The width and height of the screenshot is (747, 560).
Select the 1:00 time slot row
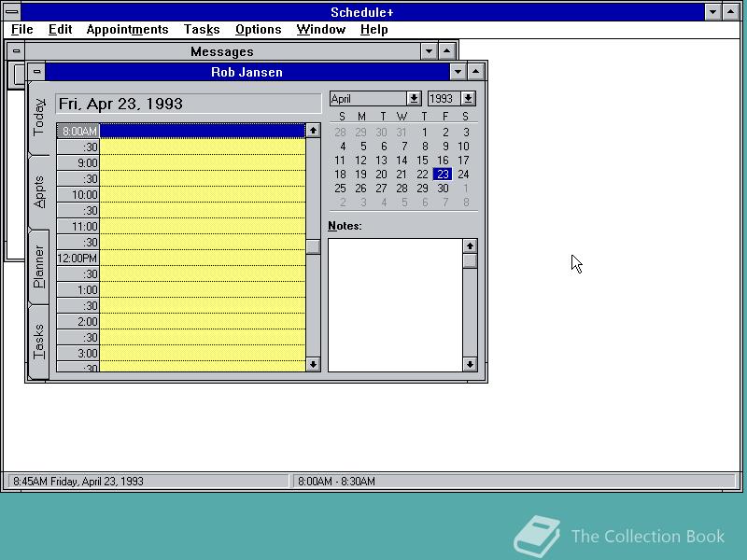click(x=181, y=290)
